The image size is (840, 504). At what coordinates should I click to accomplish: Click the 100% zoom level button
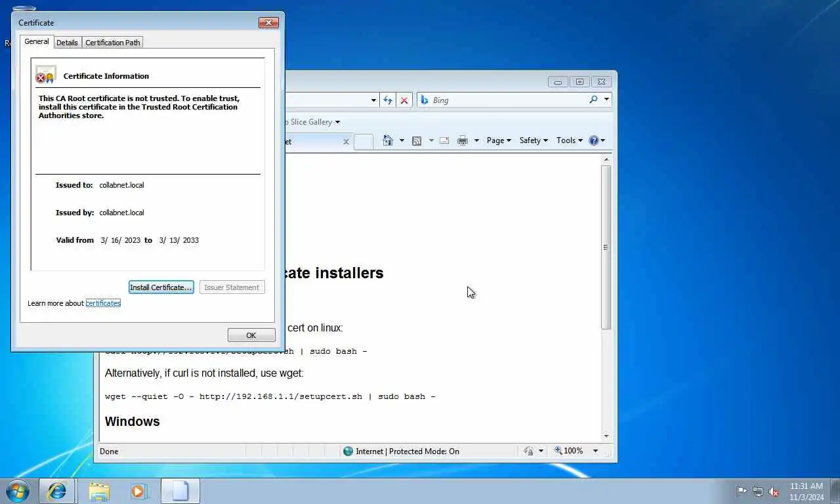click(568, 451)
